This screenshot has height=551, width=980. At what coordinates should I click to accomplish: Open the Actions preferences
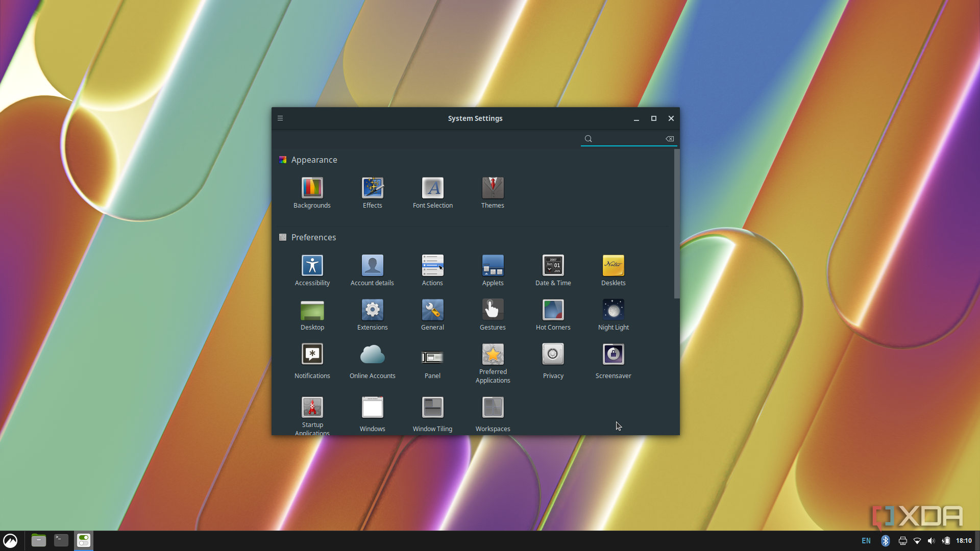(x=432, y=270)
